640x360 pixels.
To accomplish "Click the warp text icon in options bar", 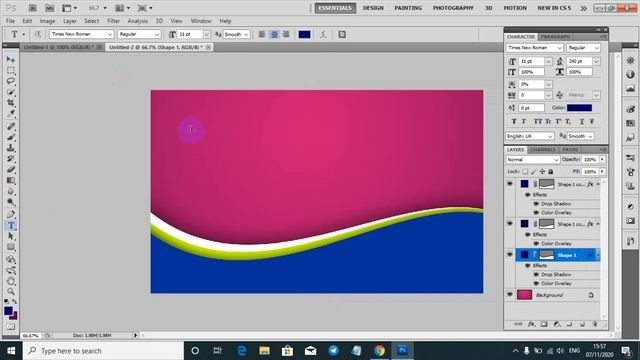I will 323,34.
